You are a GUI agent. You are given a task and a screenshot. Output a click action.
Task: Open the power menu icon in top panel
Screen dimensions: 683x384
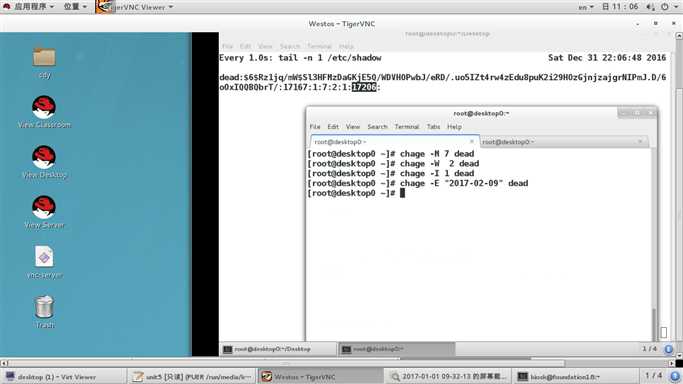668,7
